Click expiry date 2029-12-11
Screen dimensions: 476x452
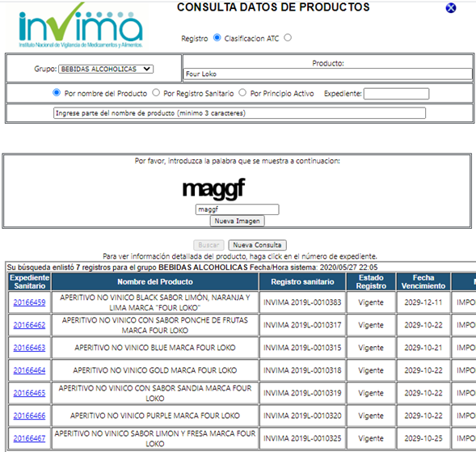[423, 302]
